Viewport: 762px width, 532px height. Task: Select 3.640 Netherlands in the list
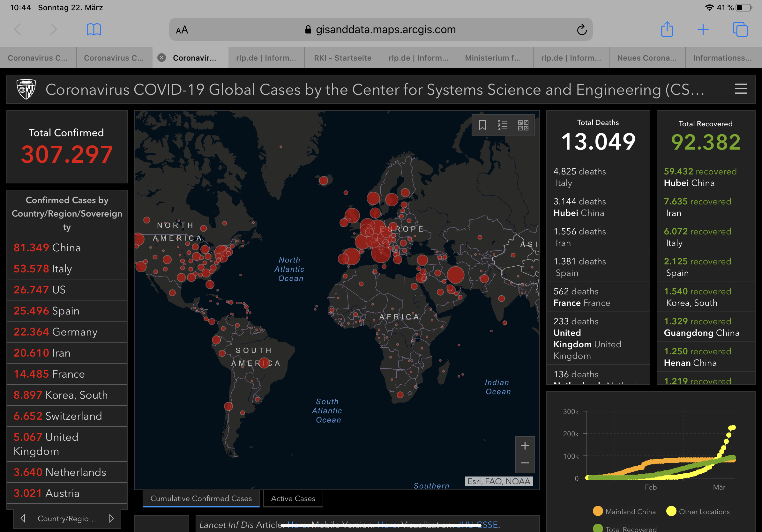tap(67, 472)
